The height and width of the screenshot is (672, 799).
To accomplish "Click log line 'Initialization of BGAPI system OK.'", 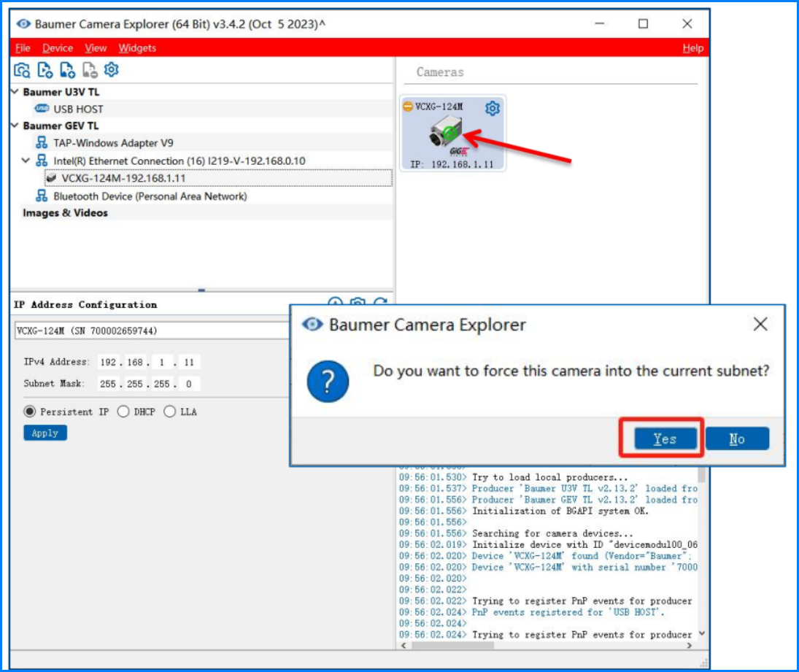I will (560, 511).
